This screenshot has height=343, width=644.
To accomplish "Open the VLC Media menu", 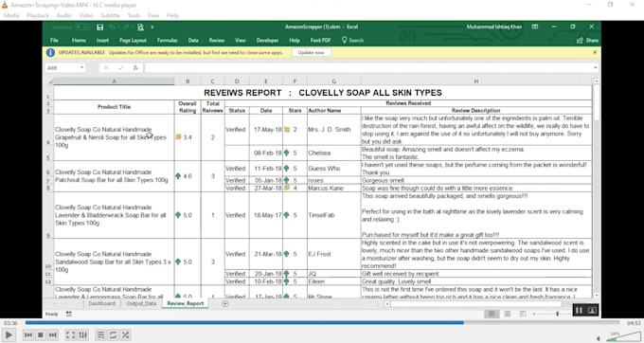I will click(x=11, y=15).
